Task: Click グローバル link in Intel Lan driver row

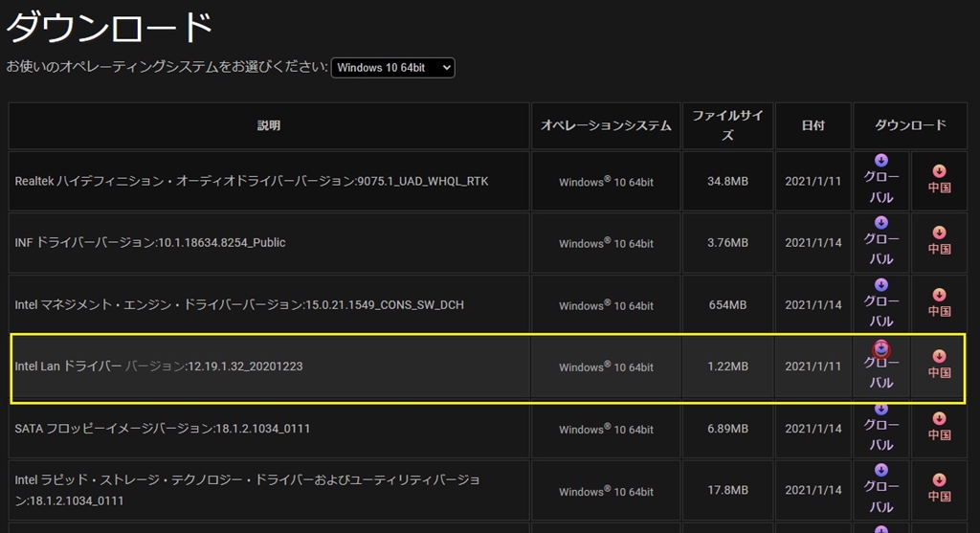Action: click(881, 372)
